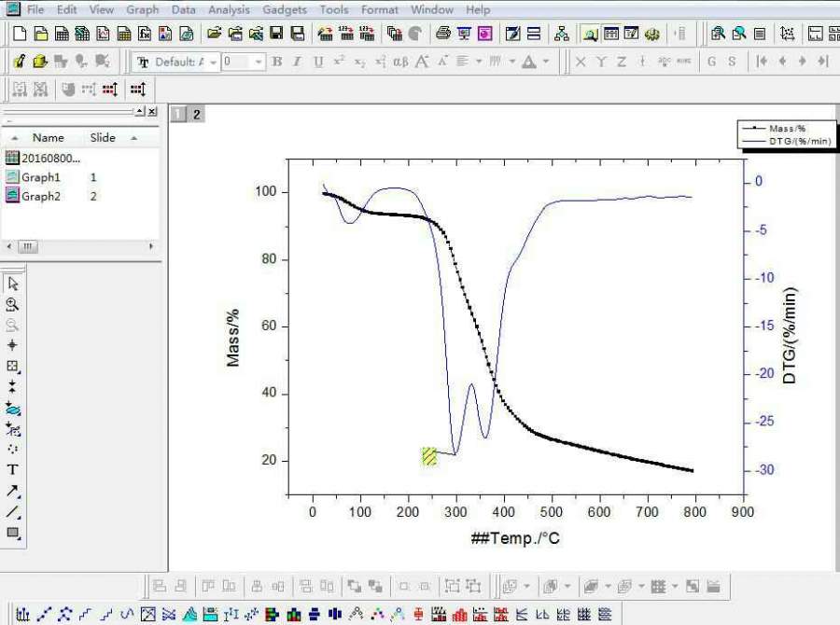Screen dimensions: 840x625
Task: Open the Format menu
Action: point(379,9)
